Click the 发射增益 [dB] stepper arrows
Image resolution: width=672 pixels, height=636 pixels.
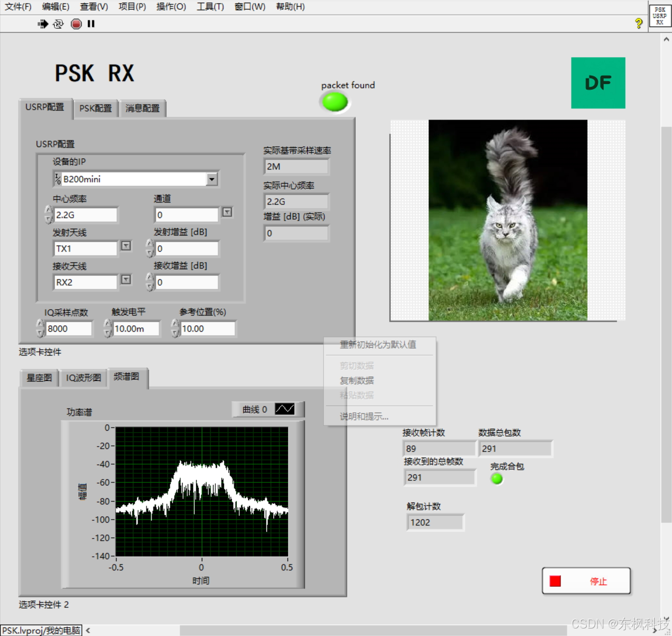tap(150, 249)
